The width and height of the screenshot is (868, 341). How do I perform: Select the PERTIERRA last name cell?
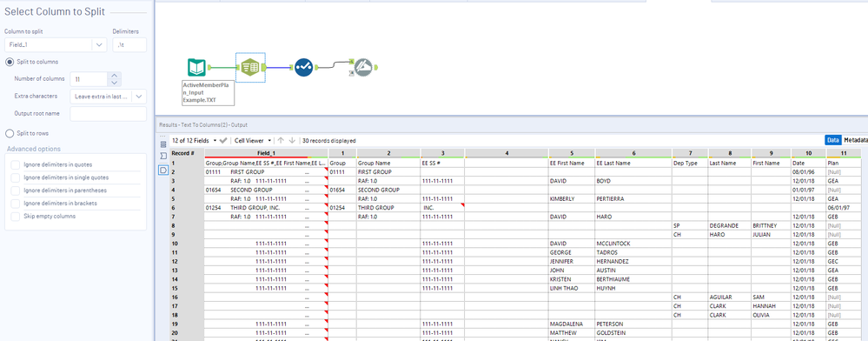pyautogui.click(x=633, y=199)
